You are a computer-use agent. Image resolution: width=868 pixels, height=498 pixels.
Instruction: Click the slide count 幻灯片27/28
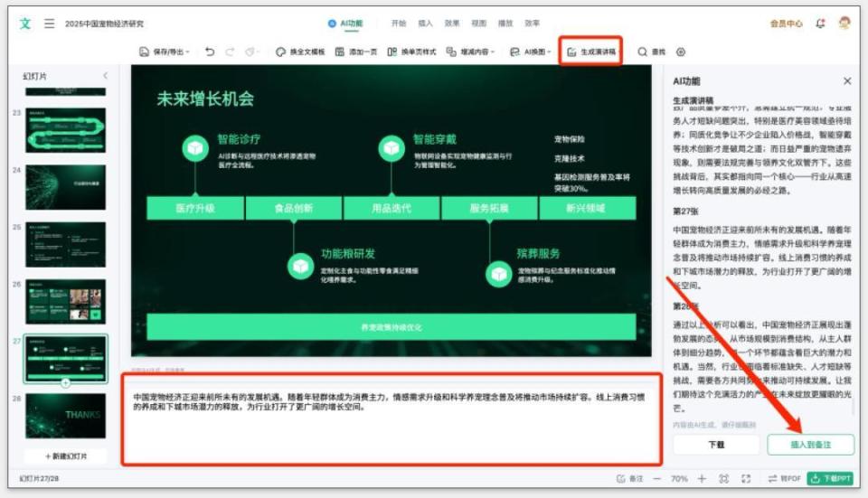pos(39,479)
